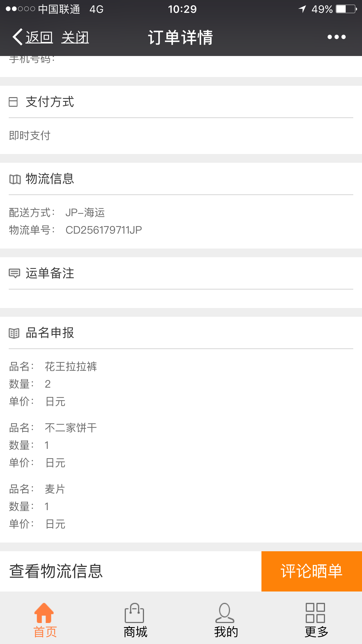Tap the 更多 tab label

coord(317,632)
